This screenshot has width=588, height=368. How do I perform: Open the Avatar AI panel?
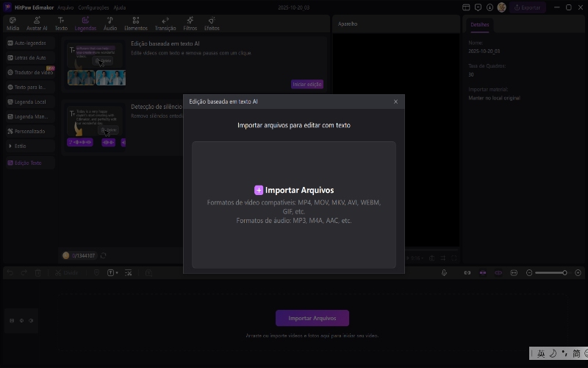tap(37, 24)
